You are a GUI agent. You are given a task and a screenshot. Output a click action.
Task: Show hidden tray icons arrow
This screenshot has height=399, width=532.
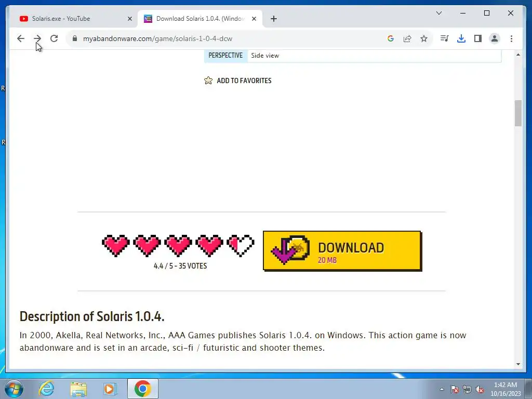point(442,389)
